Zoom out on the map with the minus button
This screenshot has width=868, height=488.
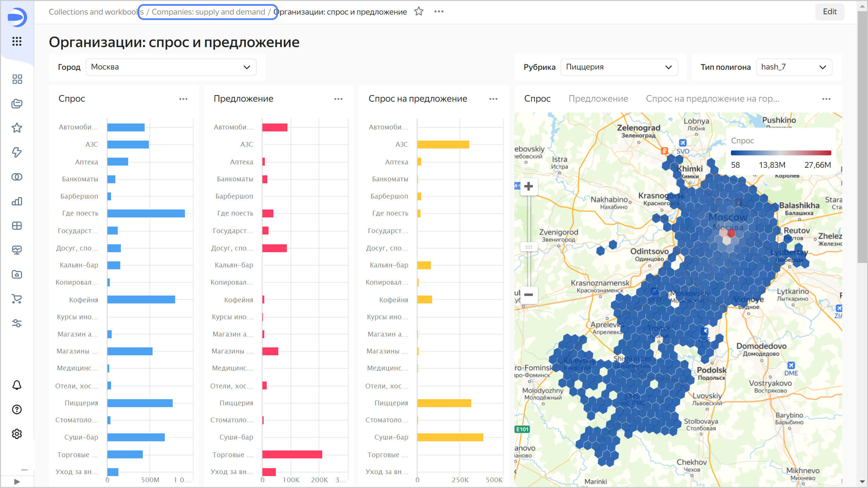(x=528, y=294)
